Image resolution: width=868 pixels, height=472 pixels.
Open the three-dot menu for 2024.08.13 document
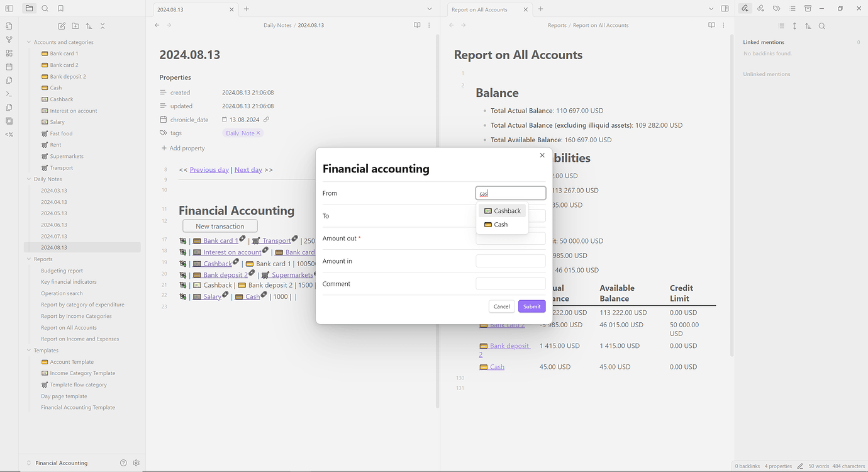pos(429,25)
